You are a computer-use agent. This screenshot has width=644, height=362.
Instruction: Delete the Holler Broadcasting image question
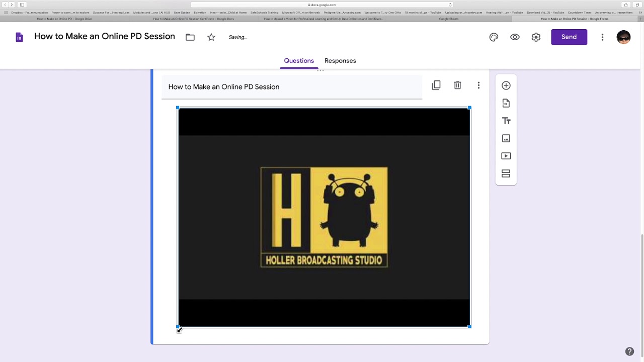point(457,85)
